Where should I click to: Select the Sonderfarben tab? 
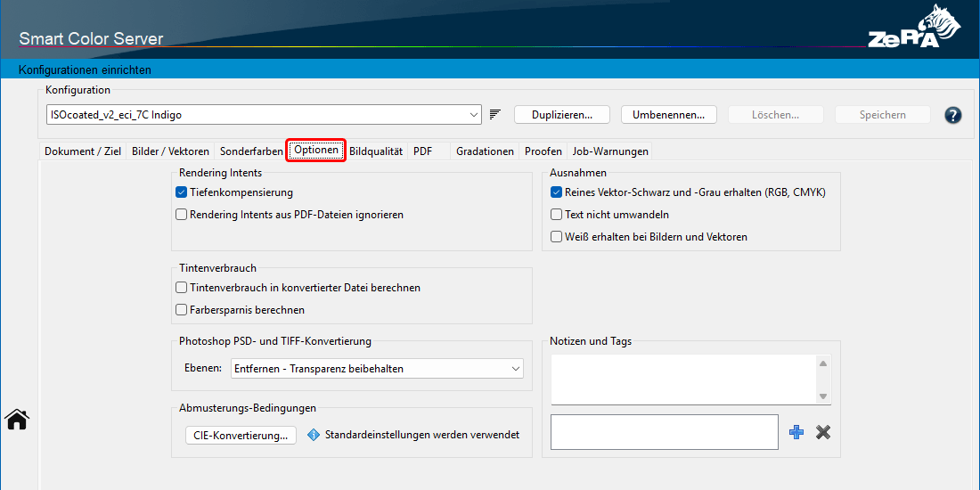click(251, 151)
